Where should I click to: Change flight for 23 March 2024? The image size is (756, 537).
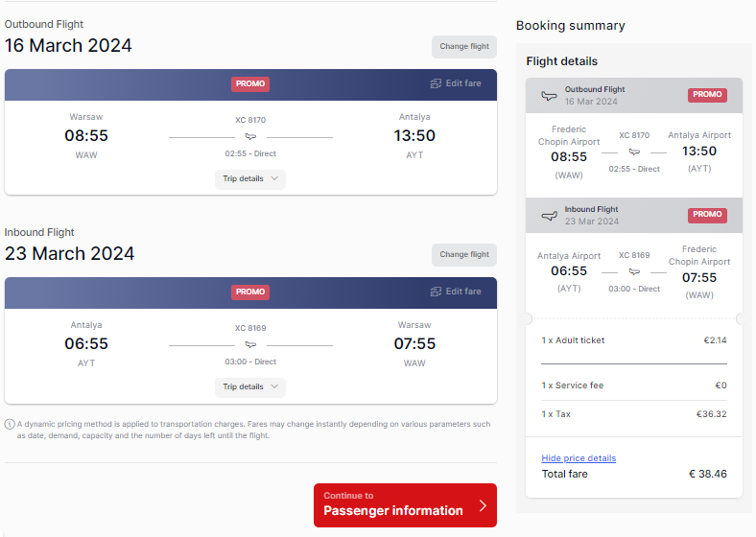(x=463, y=254)
